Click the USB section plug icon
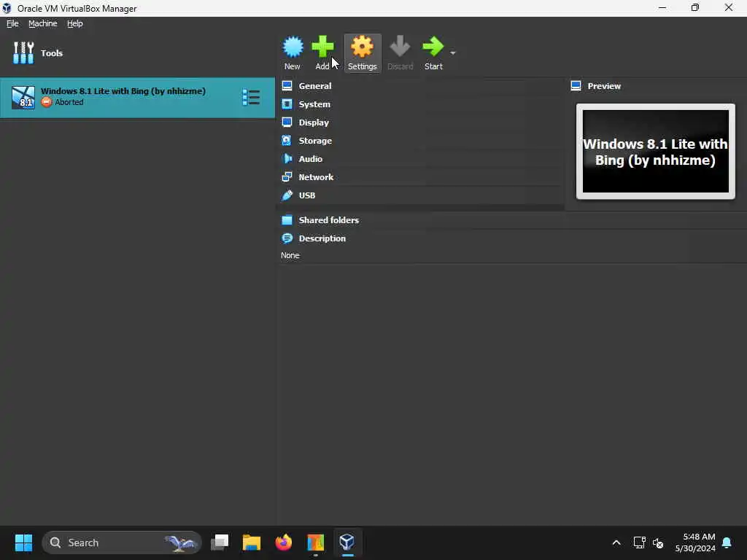Viewport: 747px width, 560px height. 287,195
